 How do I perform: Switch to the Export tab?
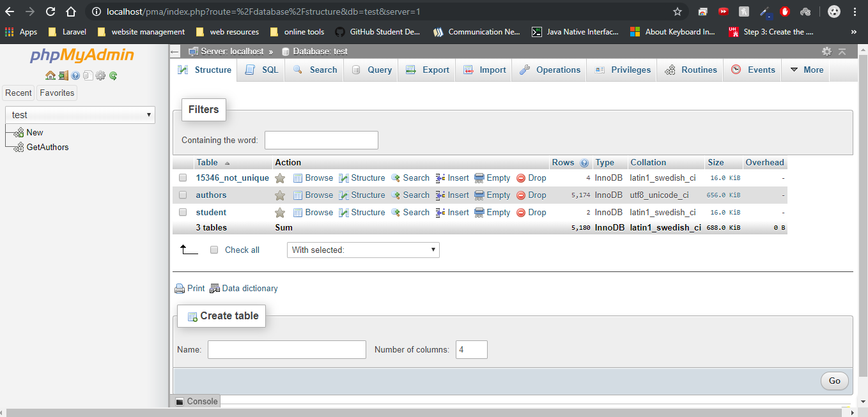427,70
